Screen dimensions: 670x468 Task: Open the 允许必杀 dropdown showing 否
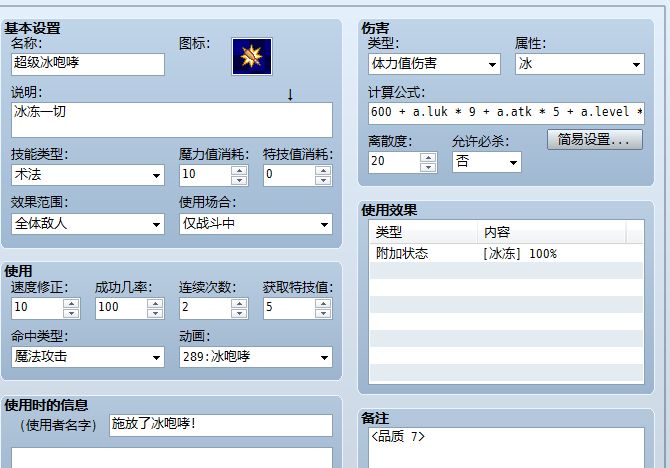[487, 162]
